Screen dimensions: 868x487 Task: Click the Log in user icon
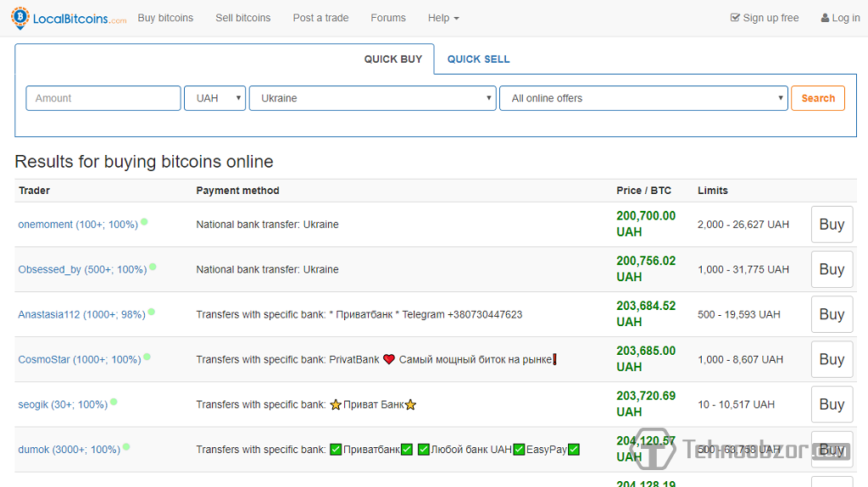[825, 18]
